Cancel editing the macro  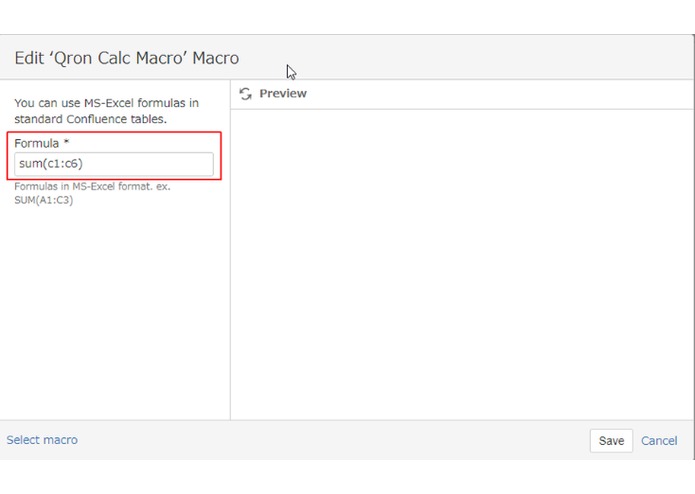tap(659, 441)
